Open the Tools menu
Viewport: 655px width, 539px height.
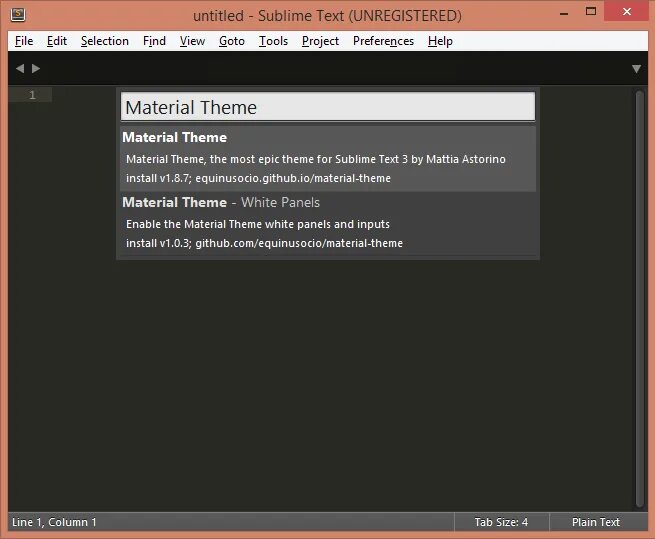(x=273, y=41)
